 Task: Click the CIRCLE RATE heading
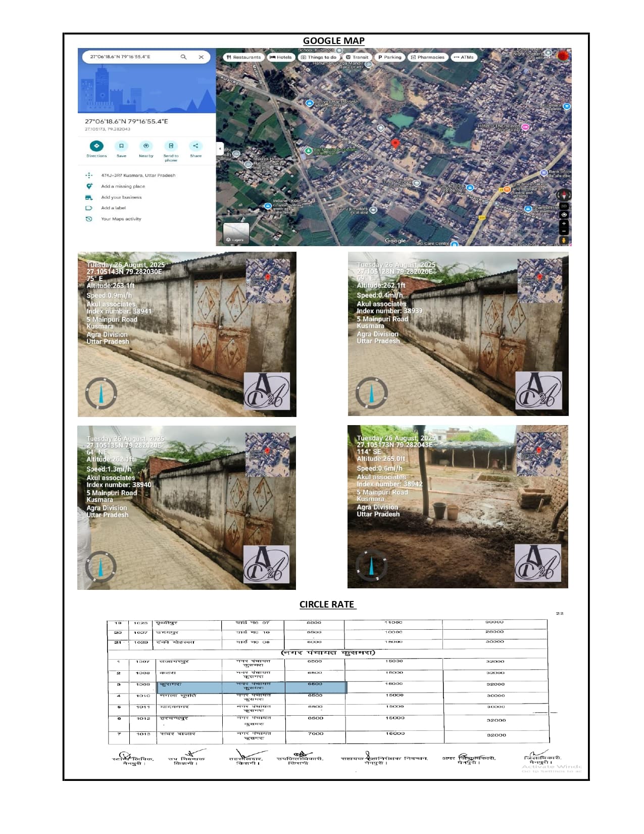(327, 605)
